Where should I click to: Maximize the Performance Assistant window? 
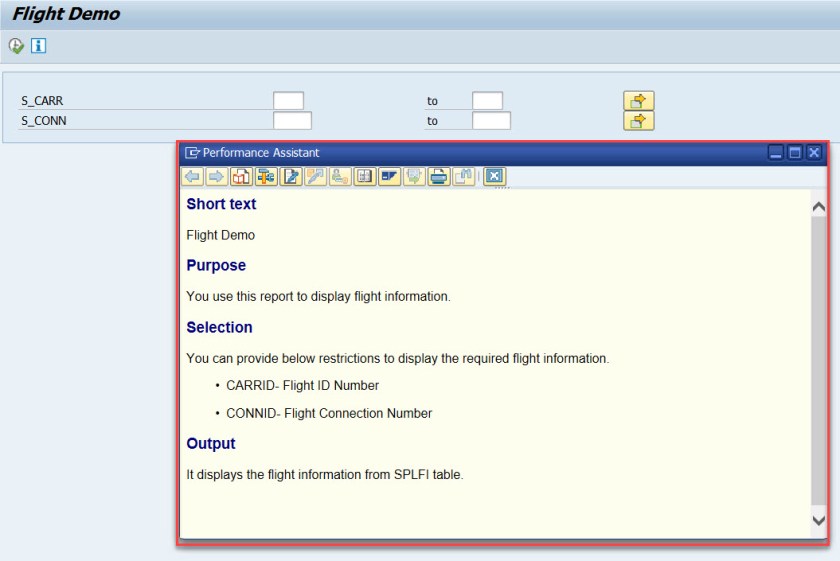[x=795, y=153]
